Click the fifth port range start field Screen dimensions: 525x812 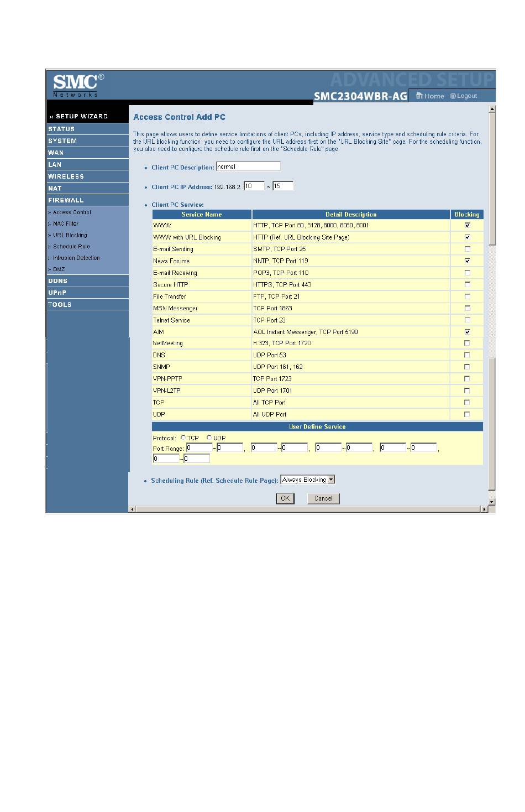[x=166, y=459]
